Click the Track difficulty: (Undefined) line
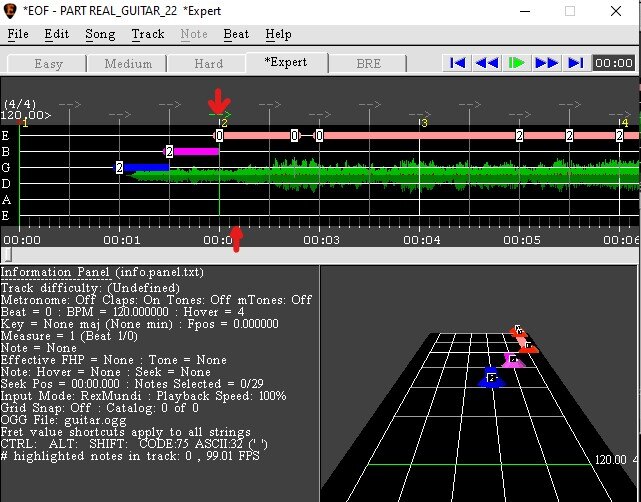Screen dimensions: 641x502 coord(90,288)
